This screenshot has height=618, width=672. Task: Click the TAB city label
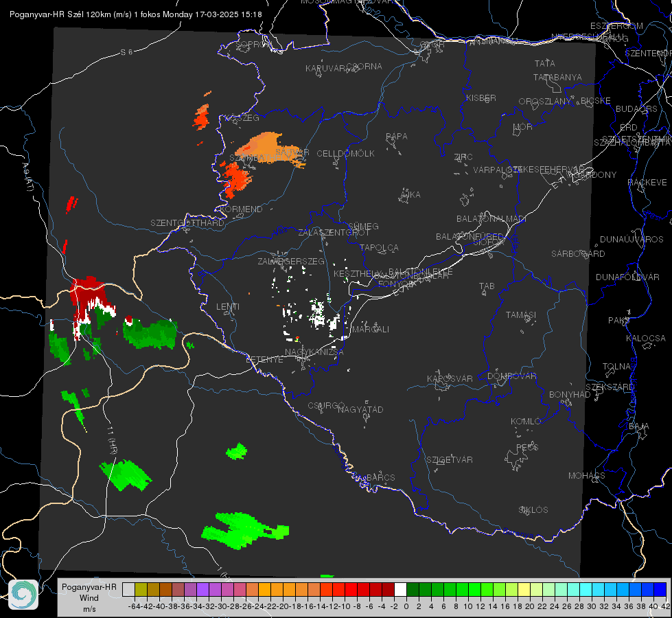[x=487, y=286]
